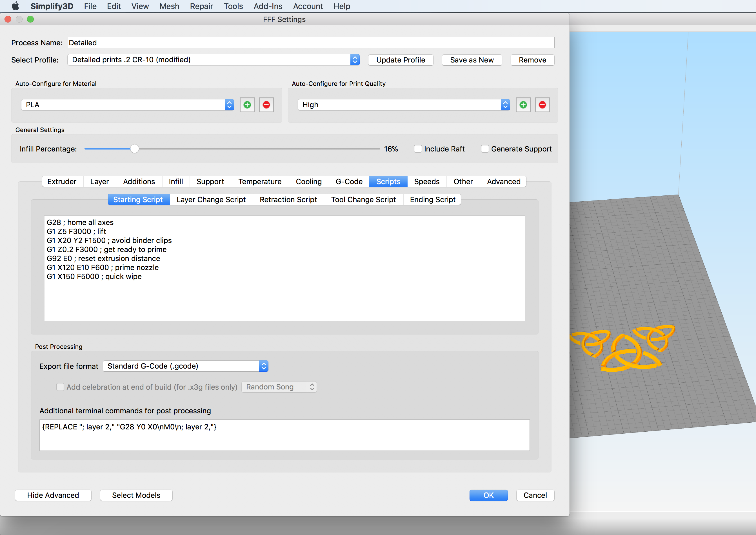Click green plus icon beside PLA material
The width and height of the screenshot is (756, 535).
point(247,105)
